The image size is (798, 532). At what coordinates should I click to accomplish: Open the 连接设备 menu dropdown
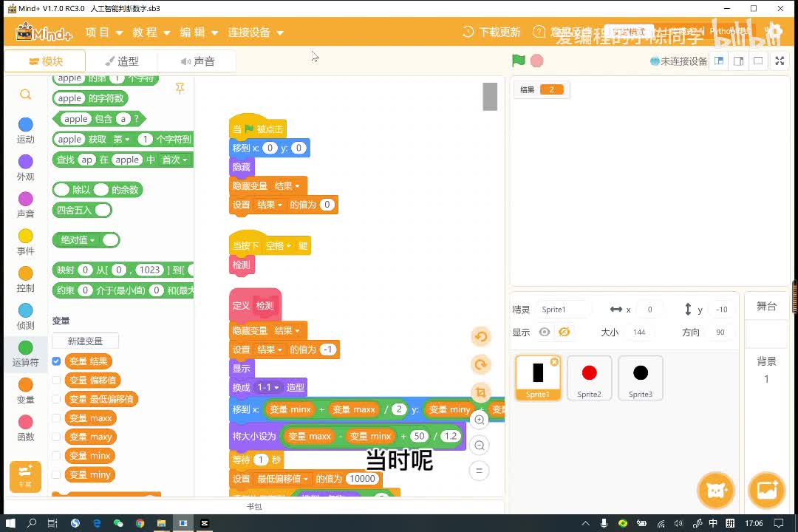click(256, 33)
